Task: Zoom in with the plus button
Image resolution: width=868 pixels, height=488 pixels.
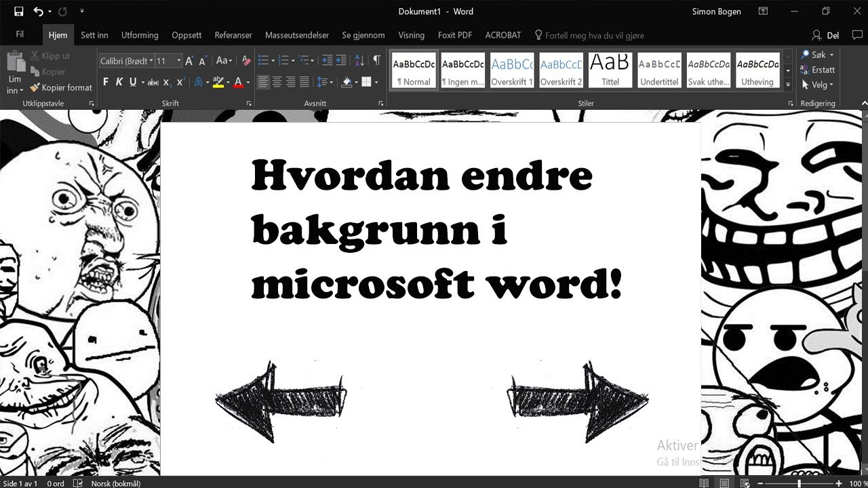Action: [839, 483]
